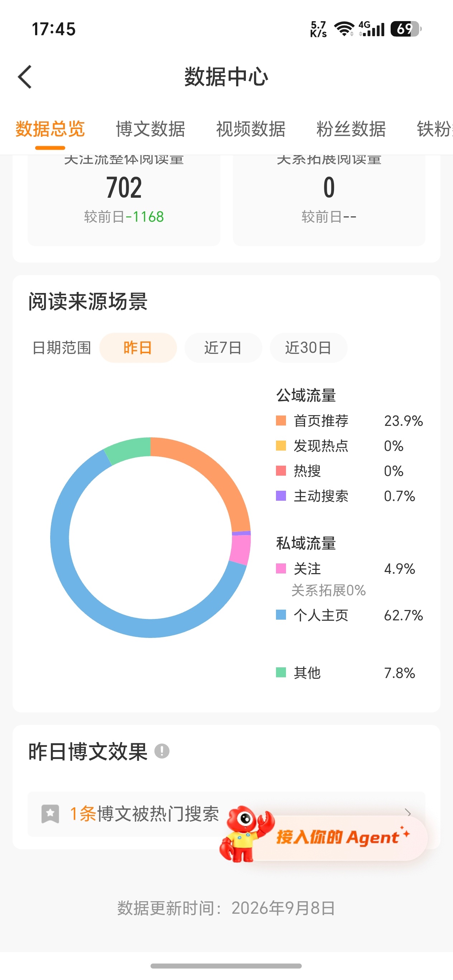Image resolution: width=453 pixels, height=980 pixels.
Task: Open the 粉丝数据 tab
Action: point(351,129)
